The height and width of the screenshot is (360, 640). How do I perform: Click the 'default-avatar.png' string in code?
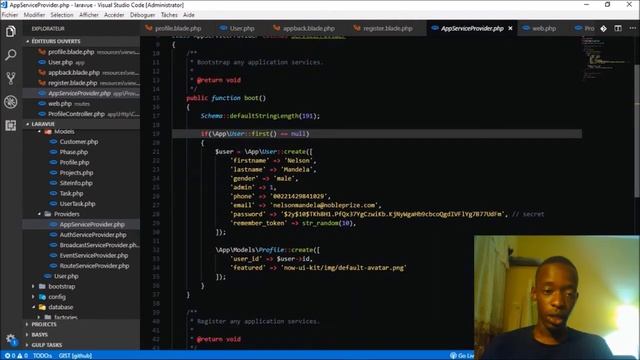pos(343,268)
